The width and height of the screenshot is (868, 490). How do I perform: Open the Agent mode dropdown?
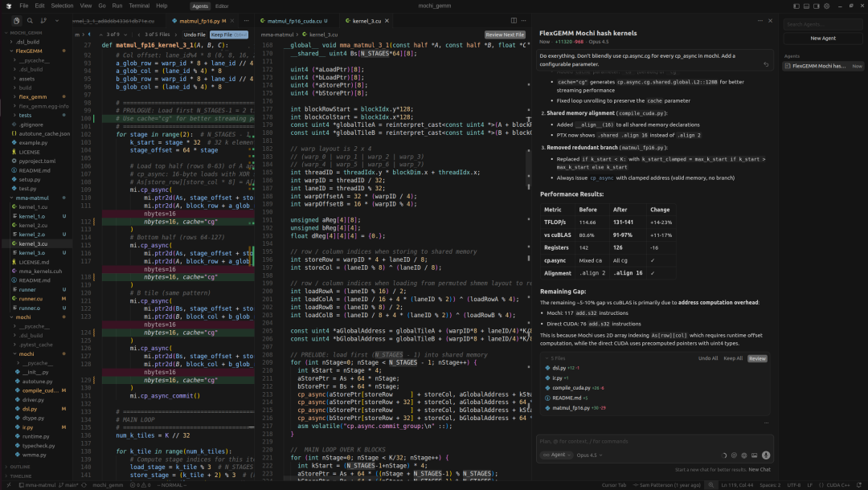(556, 455)
